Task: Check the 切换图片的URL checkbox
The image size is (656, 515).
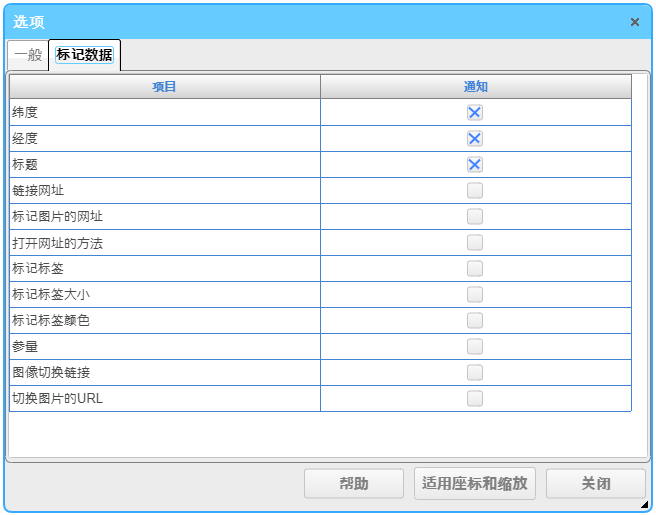Action: pyautogui.click(x=475, y=398)
